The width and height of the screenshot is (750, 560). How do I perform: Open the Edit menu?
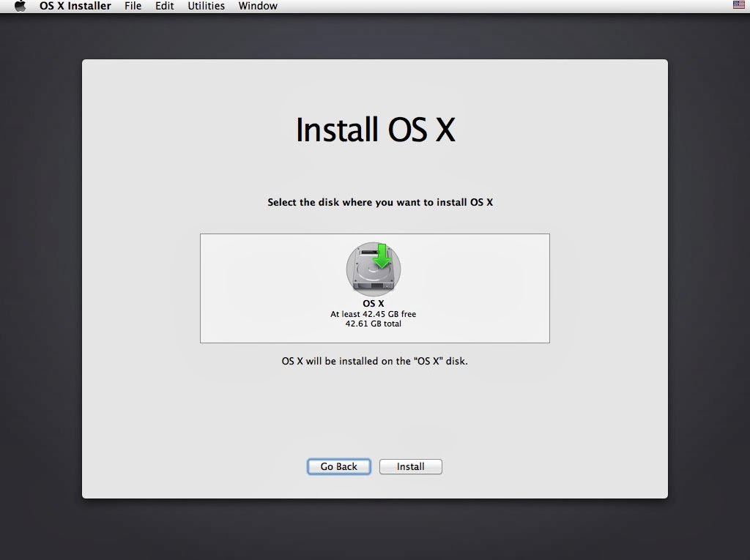click(165, 6)
